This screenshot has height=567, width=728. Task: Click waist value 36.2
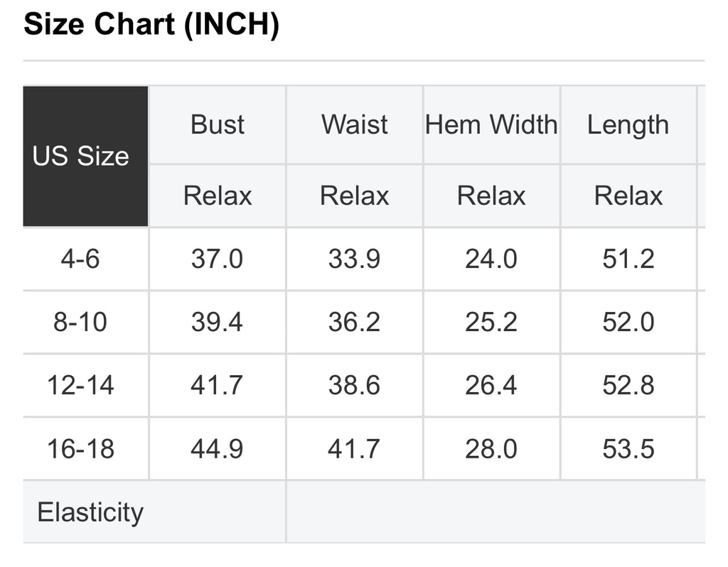[354, 322]
